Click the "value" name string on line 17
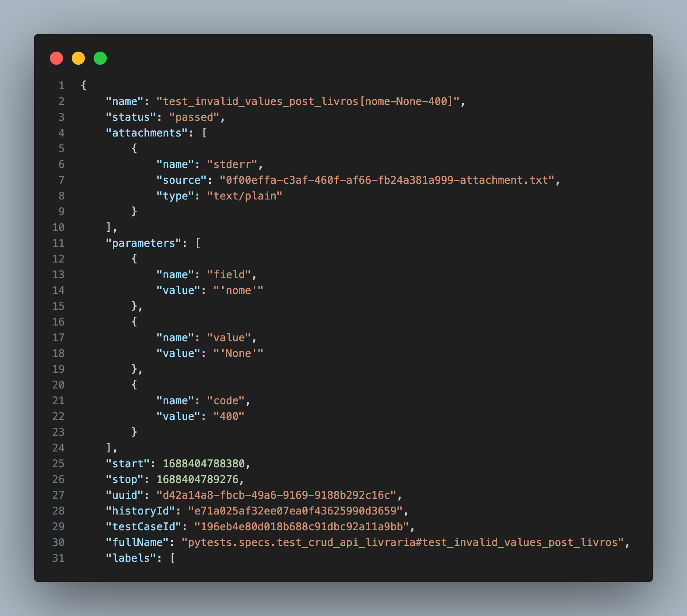The image size is (687, 616). point(229,338)
